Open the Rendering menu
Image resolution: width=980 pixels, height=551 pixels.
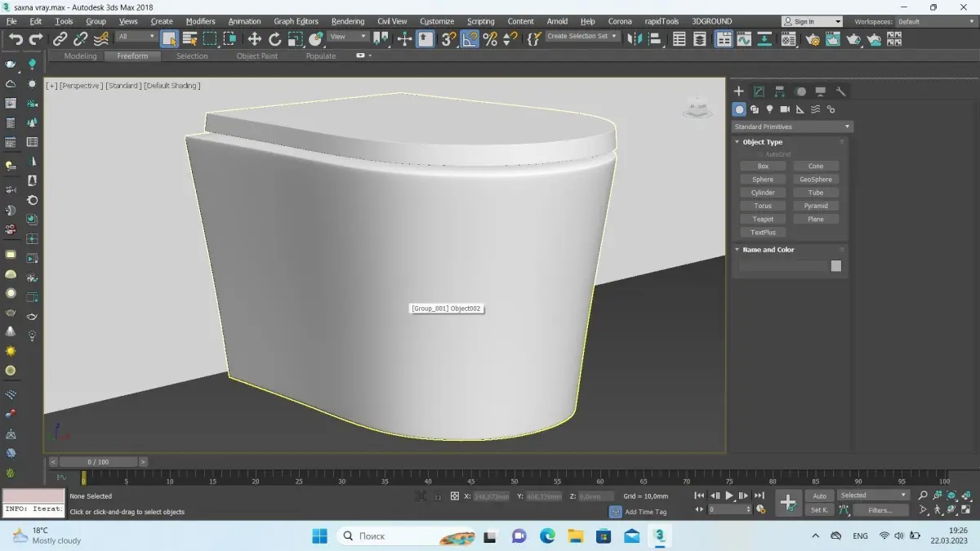tap(347, 21)
